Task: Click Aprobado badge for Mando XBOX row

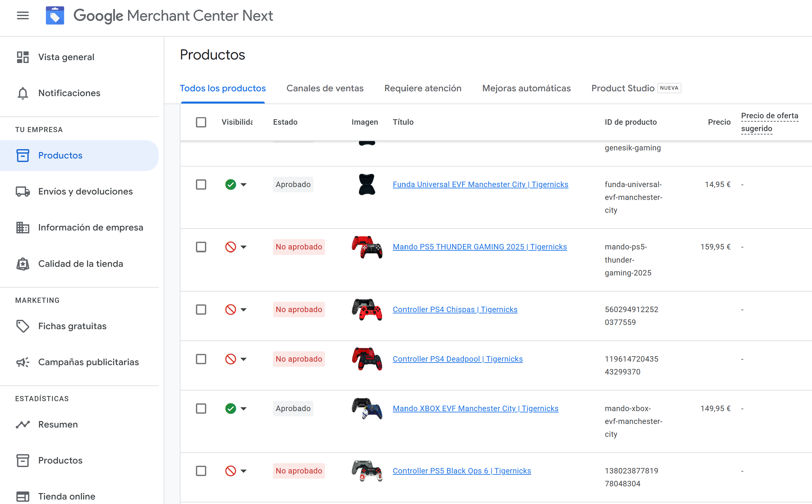Action: pos(293,408)
